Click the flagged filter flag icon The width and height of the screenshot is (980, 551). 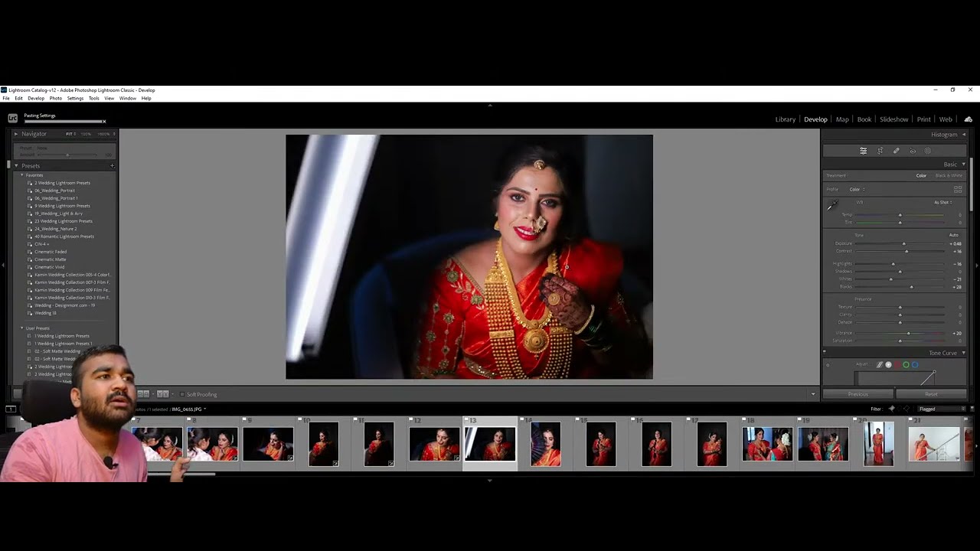tap(891, 409)
